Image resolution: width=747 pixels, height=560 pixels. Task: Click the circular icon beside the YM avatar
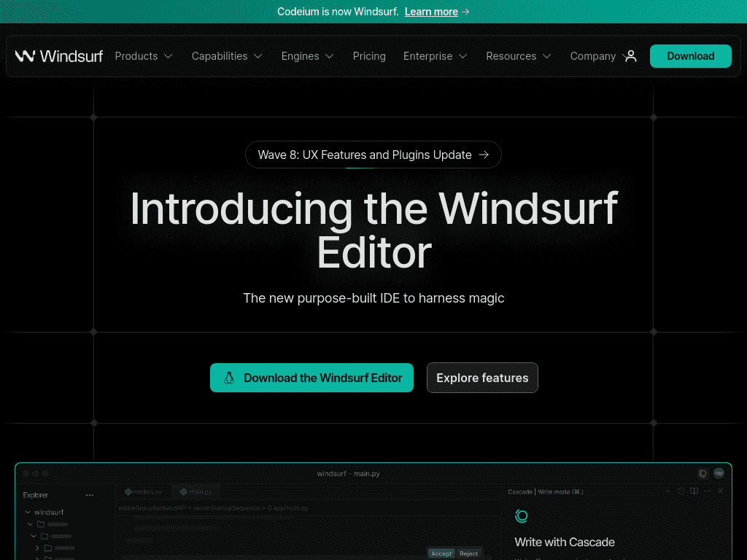(703, 473)
